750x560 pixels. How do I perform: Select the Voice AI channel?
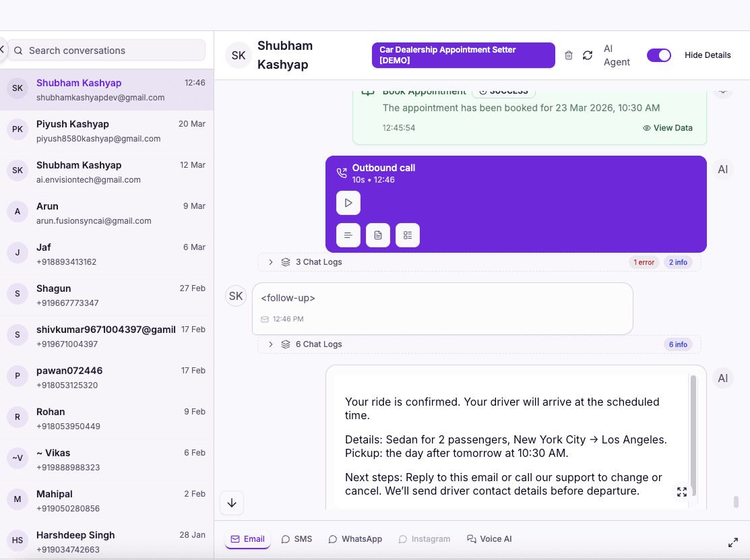tap(489, 538)
